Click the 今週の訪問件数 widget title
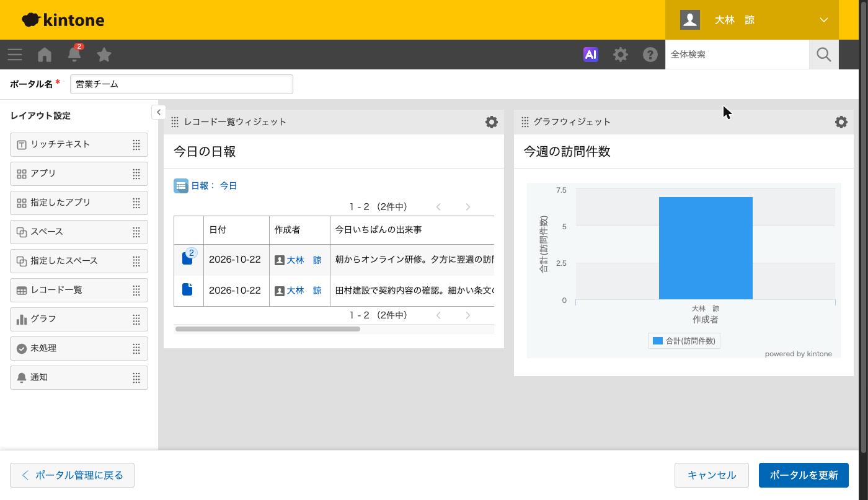 pos(567,152)
